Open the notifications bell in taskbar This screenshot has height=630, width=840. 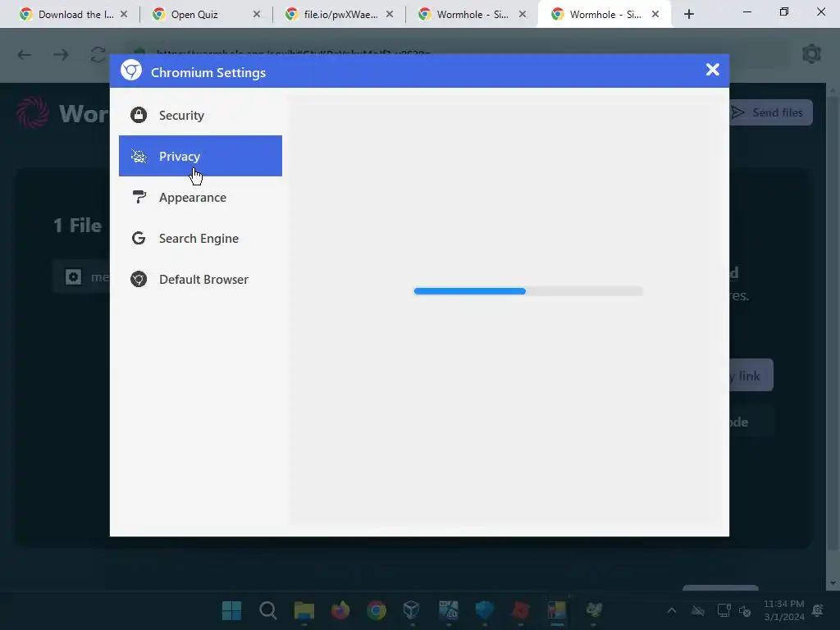(x=818, y=610)
